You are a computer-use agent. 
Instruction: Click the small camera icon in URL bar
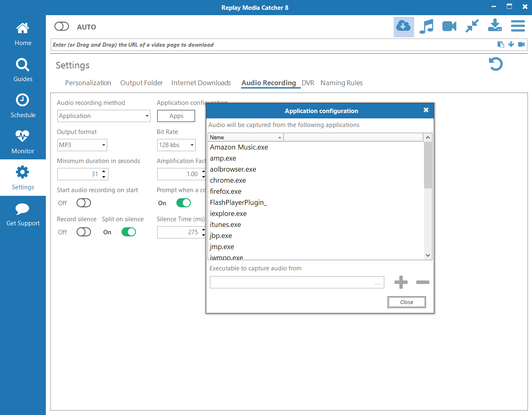(521, 44)
